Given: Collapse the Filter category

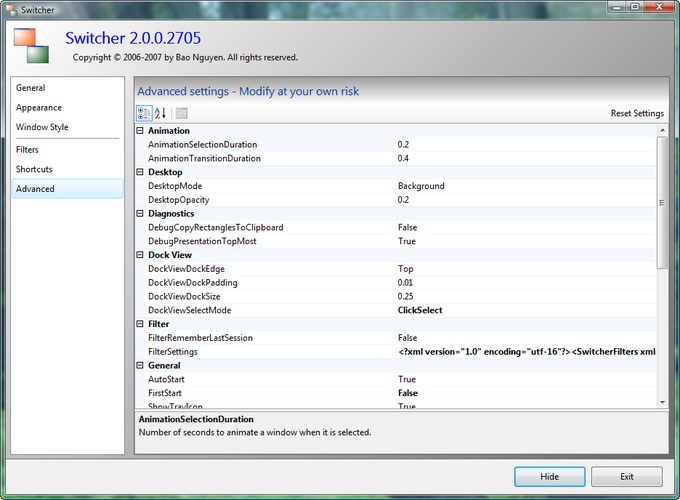Looking at the screenshot, I should pos(140,324).
